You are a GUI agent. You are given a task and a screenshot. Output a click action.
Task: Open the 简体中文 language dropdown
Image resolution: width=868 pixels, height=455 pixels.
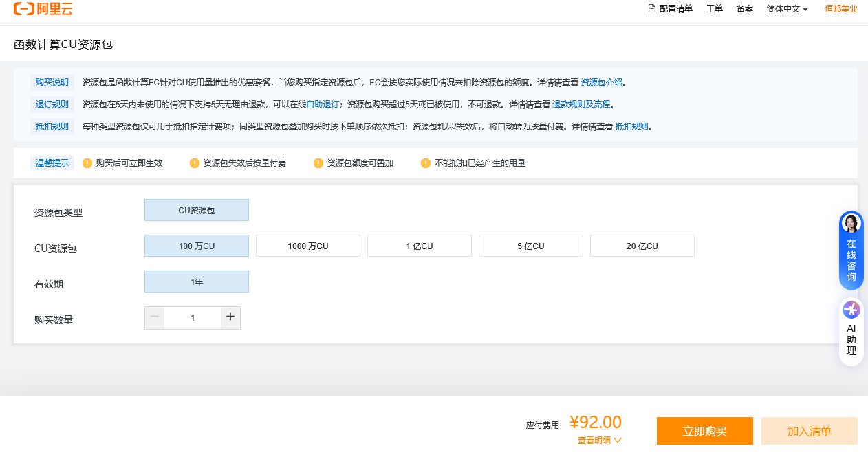pos(787,9)
